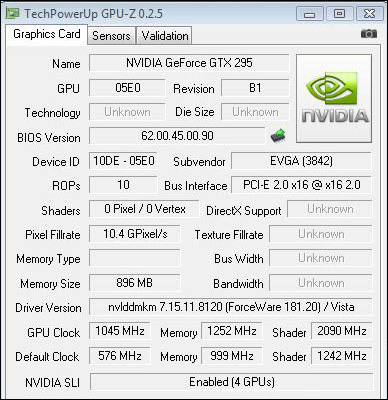
Task: Switch to the Sensors tab
Action: [x=111, y=36]
